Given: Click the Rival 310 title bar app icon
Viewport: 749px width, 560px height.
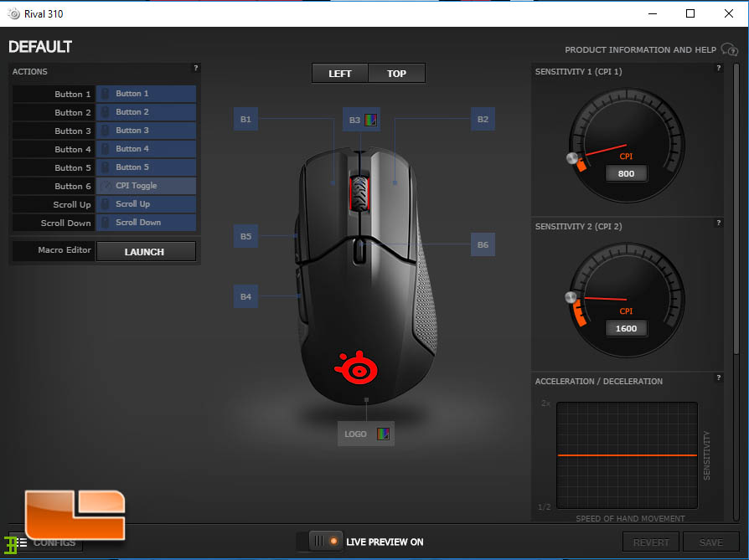Looking at the screenshot, I should (13, 13).
